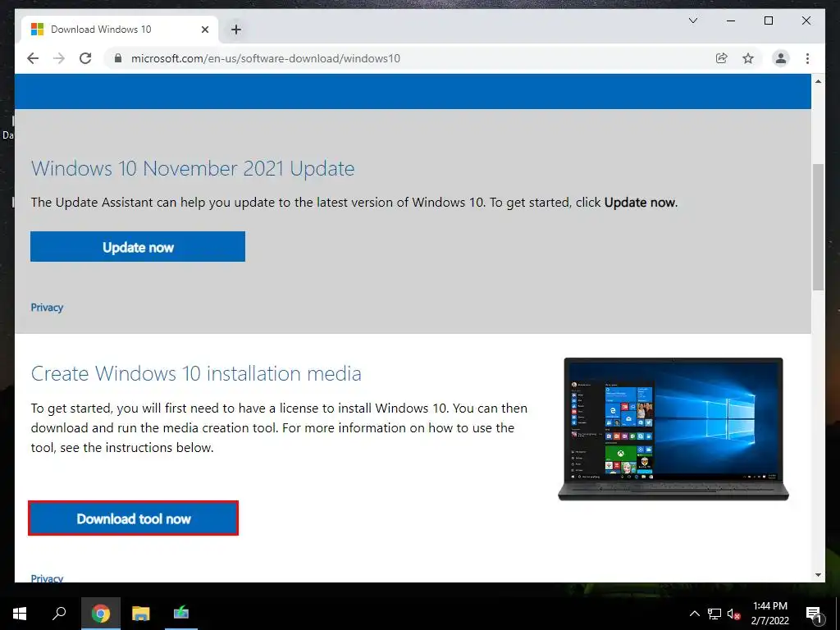Viewport: 840px width, 630px height.
Task: Click the Download tool now button
Action: click(x=134, y=518)
